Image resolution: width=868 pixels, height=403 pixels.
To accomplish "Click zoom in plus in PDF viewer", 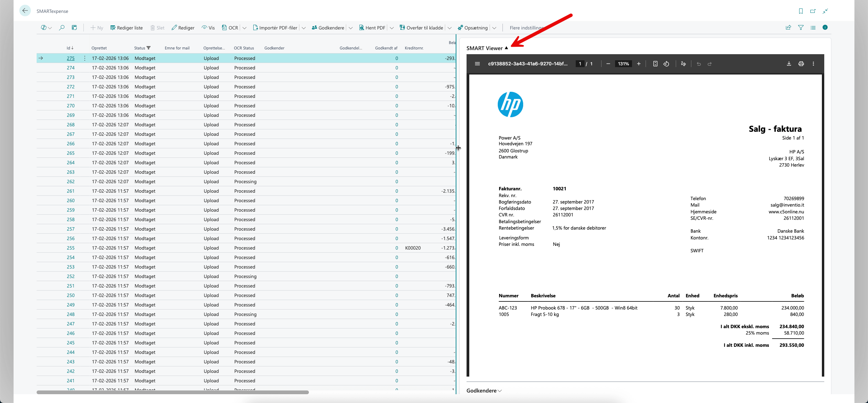I will (x=638, y=64).
